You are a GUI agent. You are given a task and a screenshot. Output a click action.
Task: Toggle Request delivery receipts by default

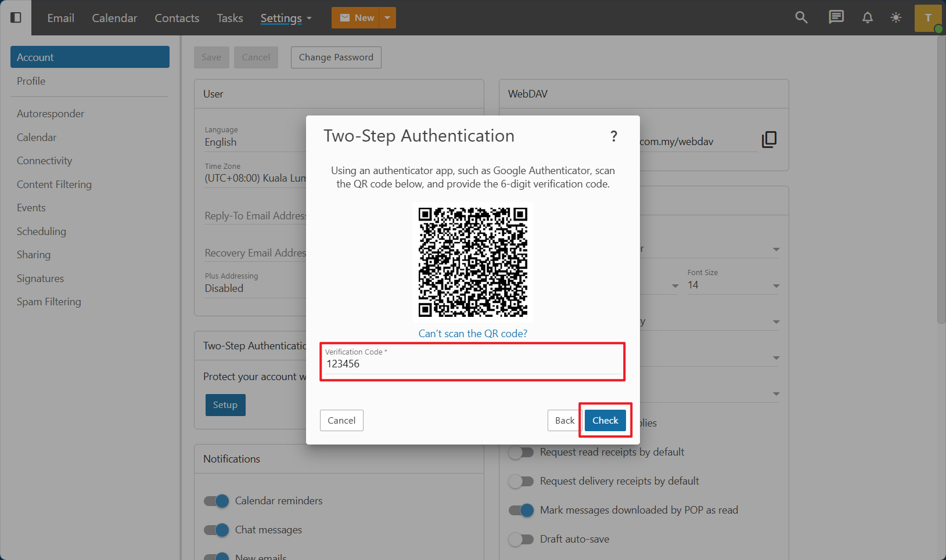click(521, 481)
